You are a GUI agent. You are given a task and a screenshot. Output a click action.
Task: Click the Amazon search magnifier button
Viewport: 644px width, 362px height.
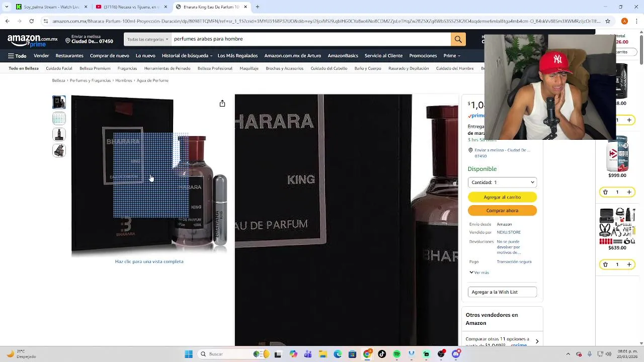coord(458,39)
